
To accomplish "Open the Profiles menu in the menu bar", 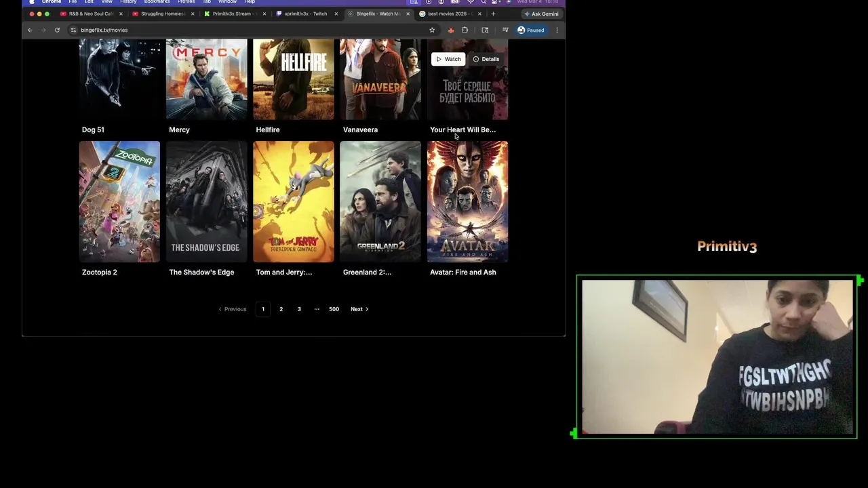I will [x=186, y=2].
